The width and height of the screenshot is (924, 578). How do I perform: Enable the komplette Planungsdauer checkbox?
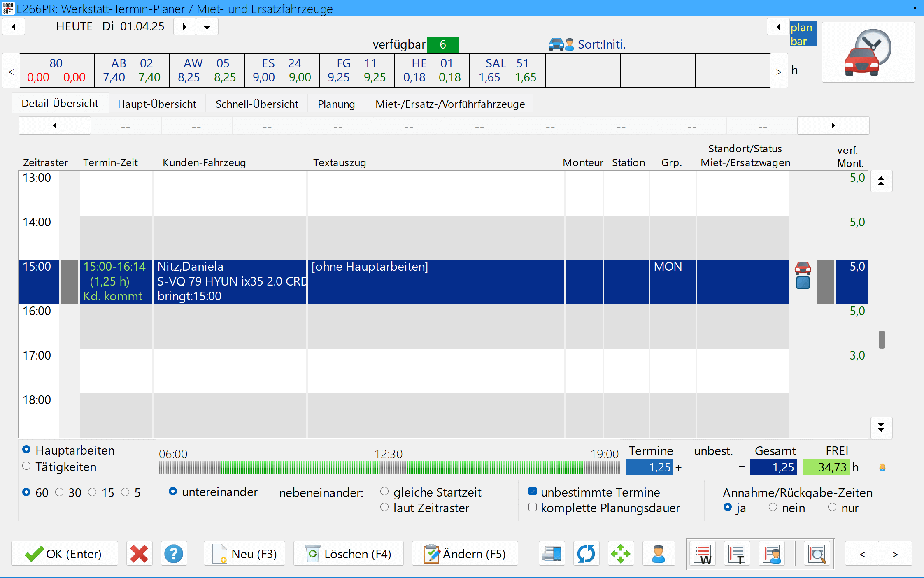click(533, 507)
